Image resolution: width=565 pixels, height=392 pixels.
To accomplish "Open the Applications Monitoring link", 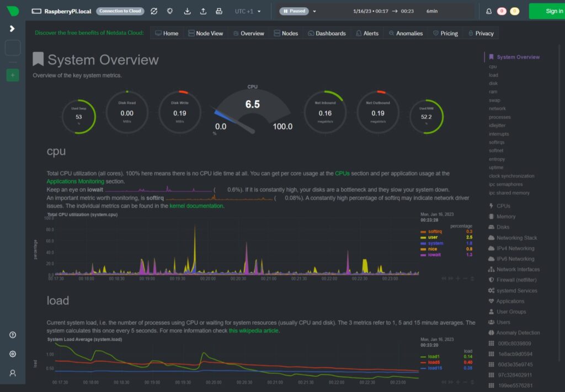I will tap(75, 181).
